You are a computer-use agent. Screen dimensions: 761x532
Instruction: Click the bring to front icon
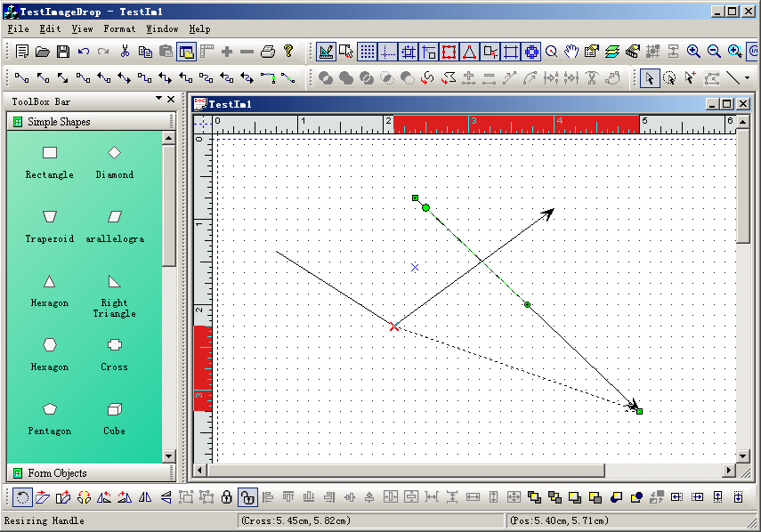click(x=534, y=497)
